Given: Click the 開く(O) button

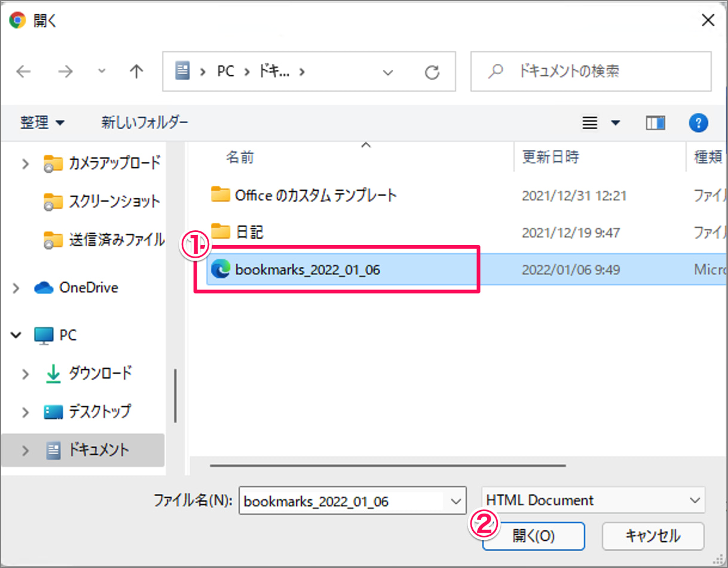Looking at the screenshot, I should click(533, 536).
